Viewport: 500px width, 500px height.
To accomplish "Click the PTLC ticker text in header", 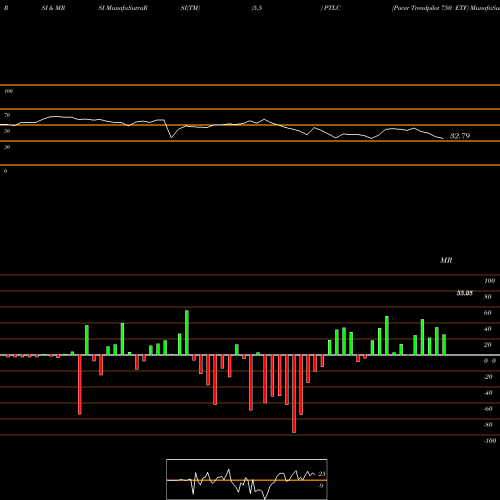I will click(x=332, y=8).
